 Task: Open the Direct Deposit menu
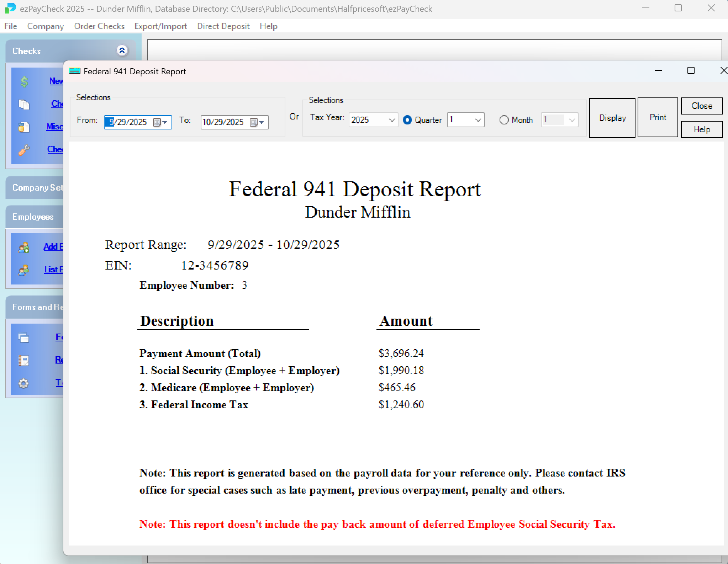[x=223, y=26]
